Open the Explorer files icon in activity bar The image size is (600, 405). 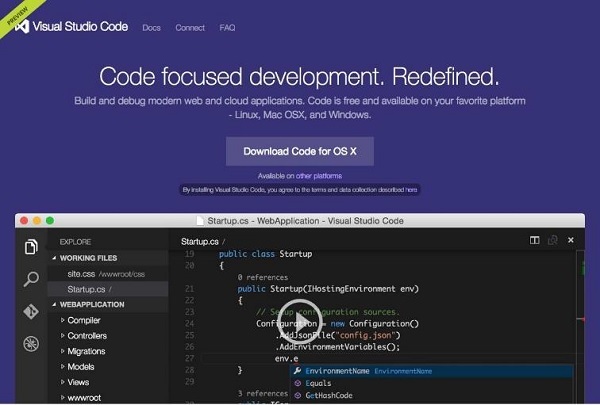point(30,247)
